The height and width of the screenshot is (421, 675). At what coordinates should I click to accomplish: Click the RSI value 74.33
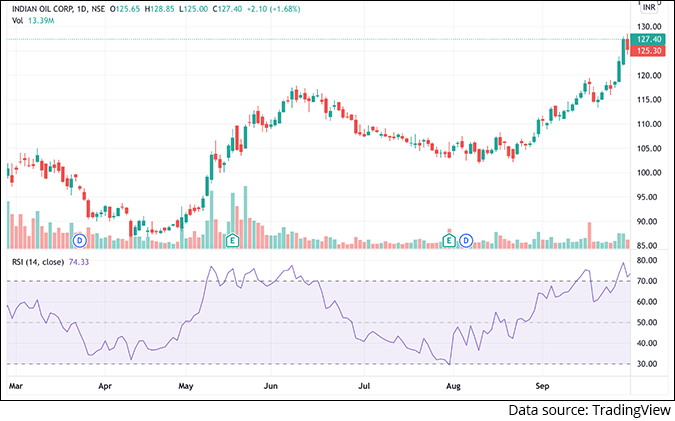(x=79, y=262)
